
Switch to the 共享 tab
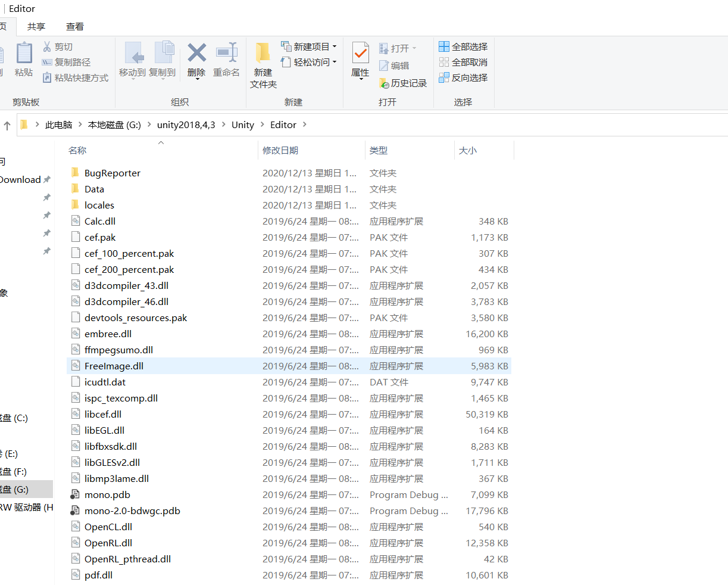(x=36, y=26)
